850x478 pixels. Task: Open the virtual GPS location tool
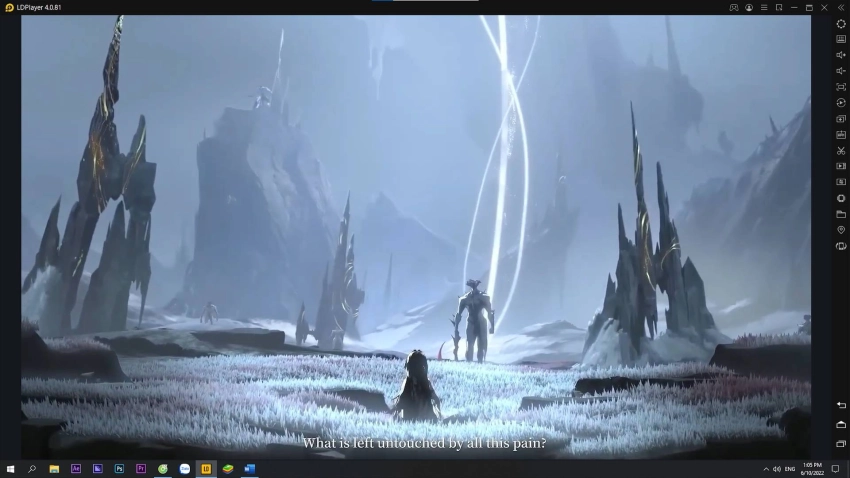tap(841, 230)
